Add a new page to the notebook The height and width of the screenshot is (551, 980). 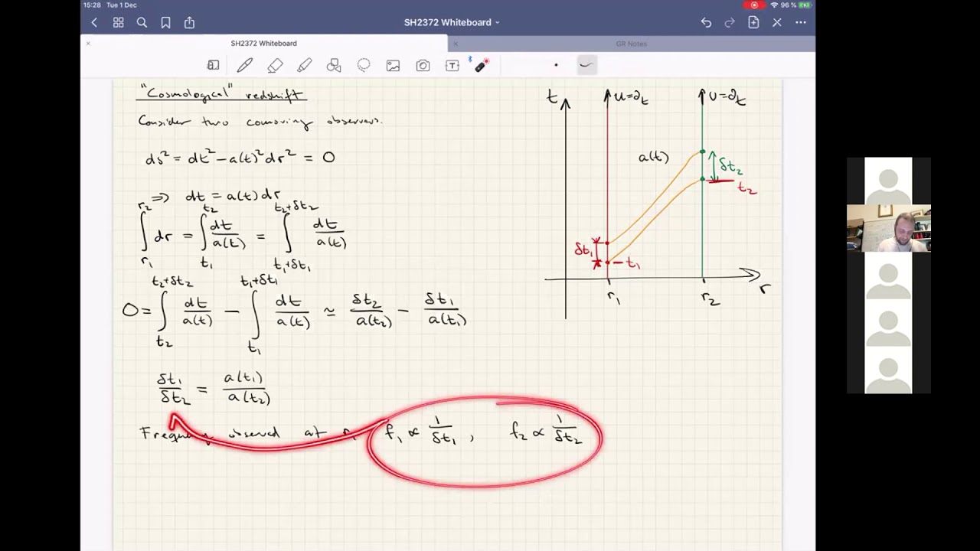753,23
